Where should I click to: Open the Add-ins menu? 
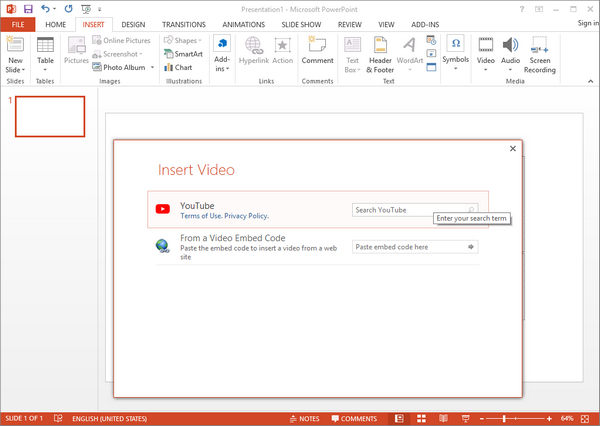pyautogui.click(x=222, y=54)
